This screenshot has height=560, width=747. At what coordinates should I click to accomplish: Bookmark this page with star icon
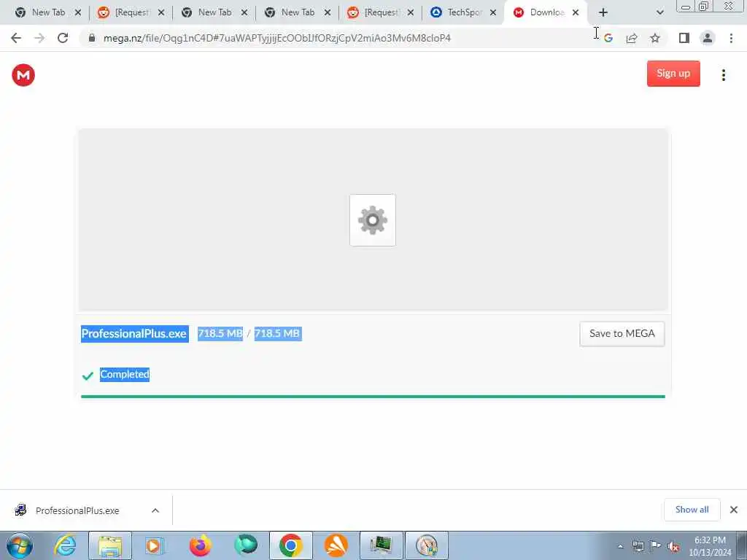point(655,38)
